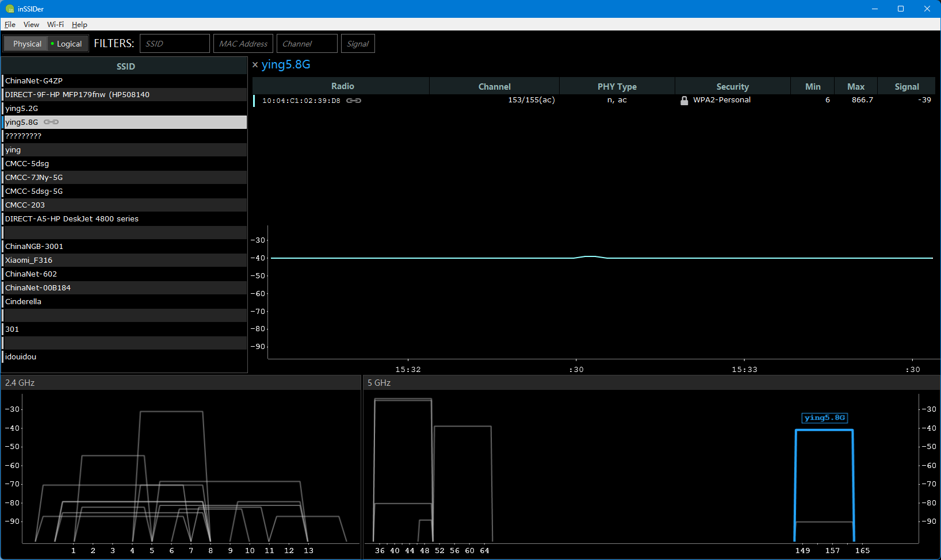Image resolution: width=941 pixels, height=560 pixels.
Task: Switch to Physical view mode
Action: (x=27, y=44)
